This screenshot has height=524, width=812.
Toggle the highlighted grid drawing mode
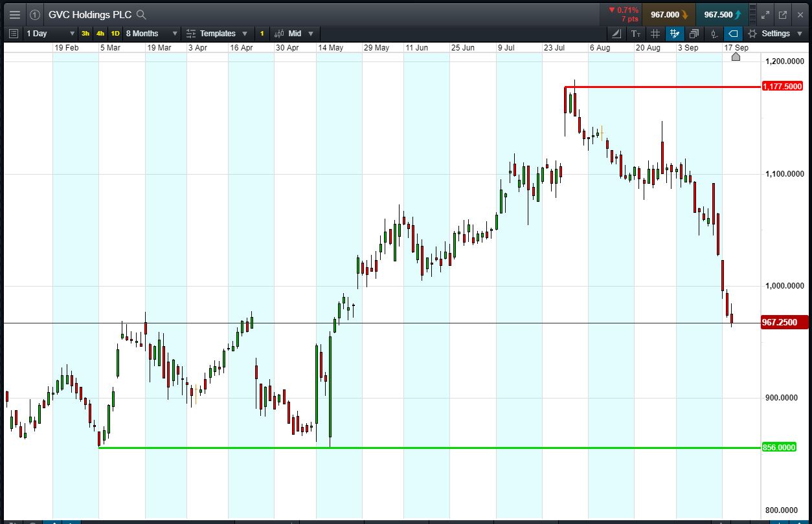click(675, 34)
